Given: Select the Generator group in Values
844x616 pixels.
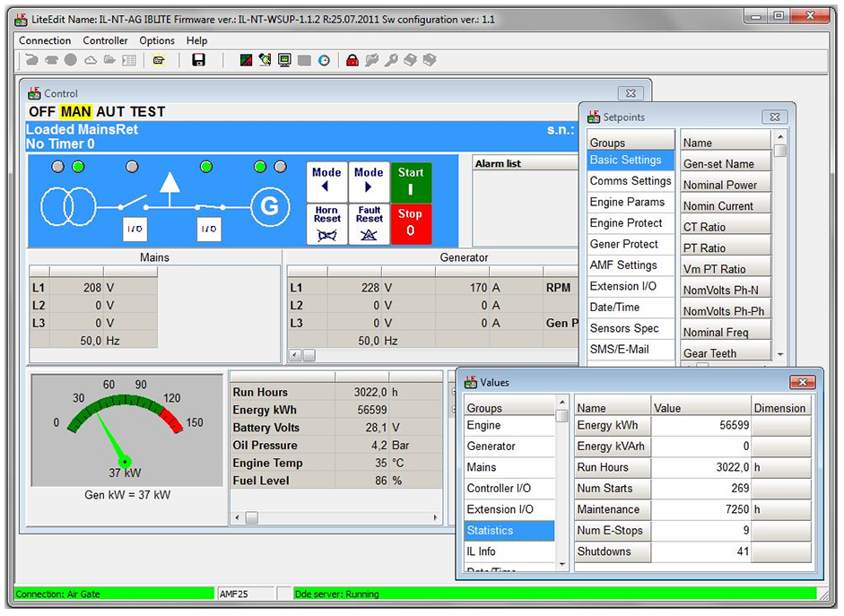Looking at the screenshot, I should (491, 447).
